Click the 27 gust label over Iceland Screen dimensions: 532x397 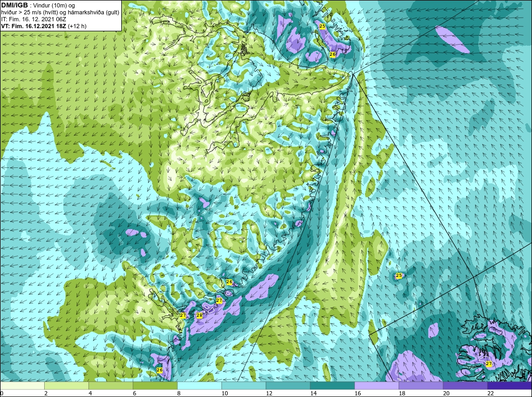pyautogui.click(x=488, y=364)
